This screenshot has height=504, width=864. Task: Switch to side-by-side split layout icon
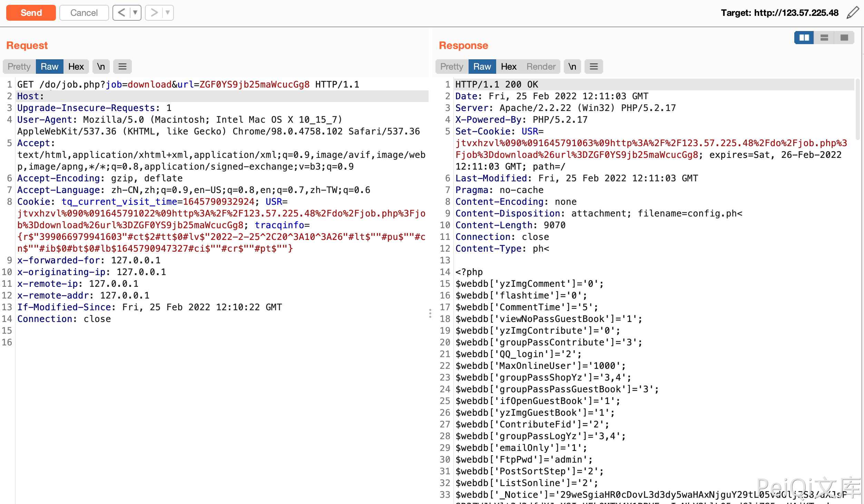pyautogui.click(x=804, y=38)
